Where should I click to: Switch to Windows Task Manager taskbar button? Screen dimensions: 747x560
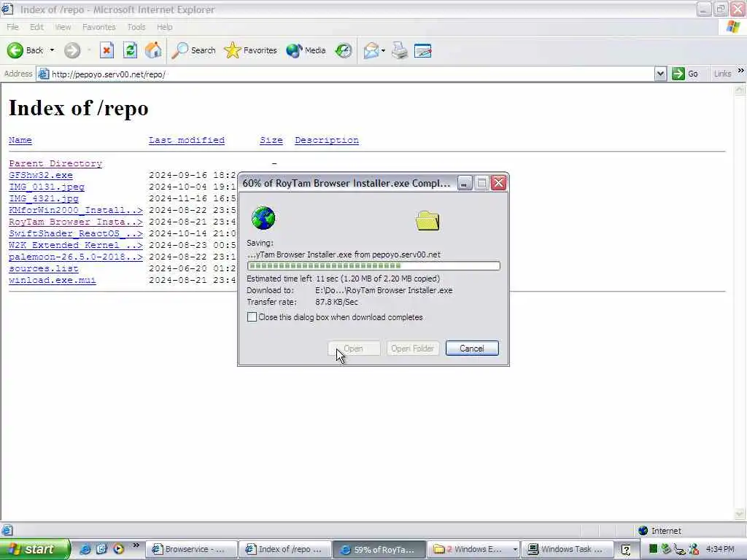[567, 549]
